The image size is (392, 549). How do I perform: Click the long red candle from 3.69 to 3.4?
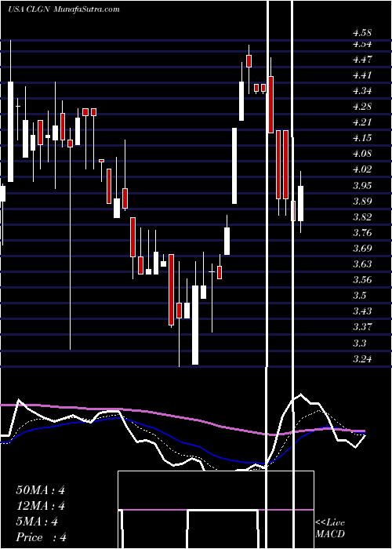pos(171,290)
